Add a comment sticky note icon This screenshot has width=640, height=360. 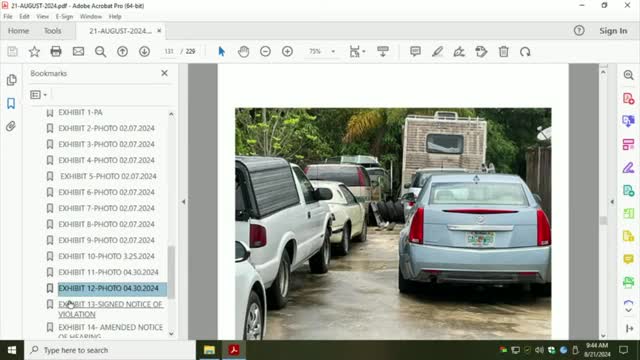coord(416,51)
